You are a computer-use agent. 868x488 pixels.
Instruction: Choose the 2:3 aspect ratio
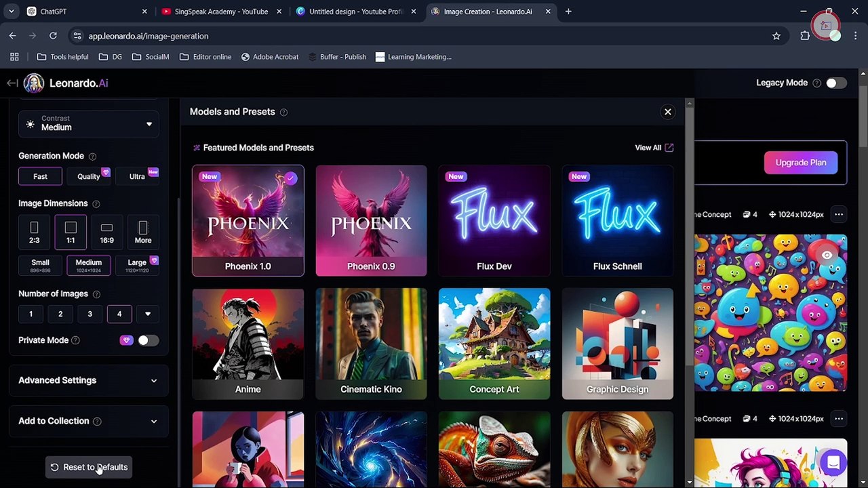pos(34,232)
